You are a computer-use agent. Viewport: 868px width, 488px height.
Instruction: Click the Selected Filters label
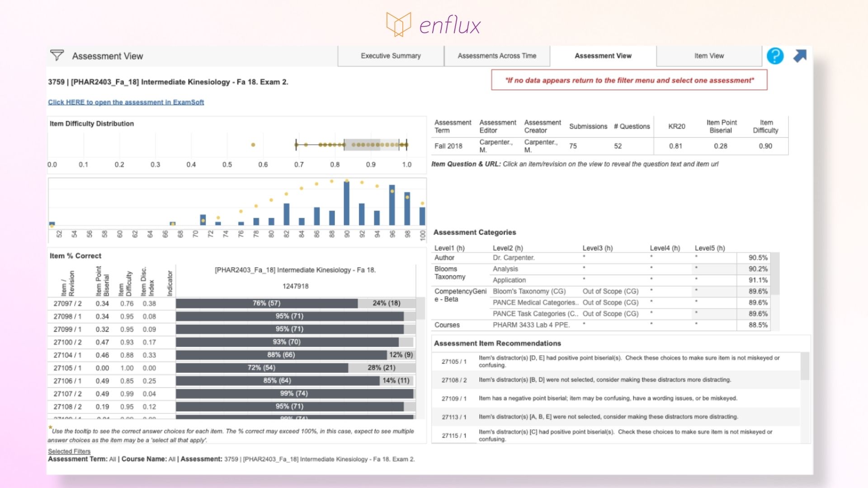[x=69, y=451]
